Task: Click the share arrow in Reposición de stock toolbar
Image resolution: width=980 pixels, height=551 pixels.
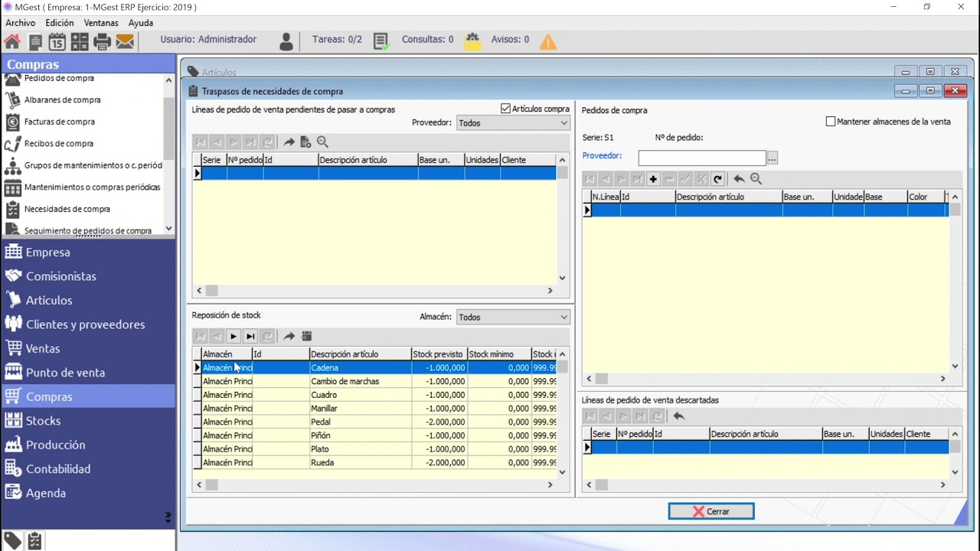Action: point(289,337)
